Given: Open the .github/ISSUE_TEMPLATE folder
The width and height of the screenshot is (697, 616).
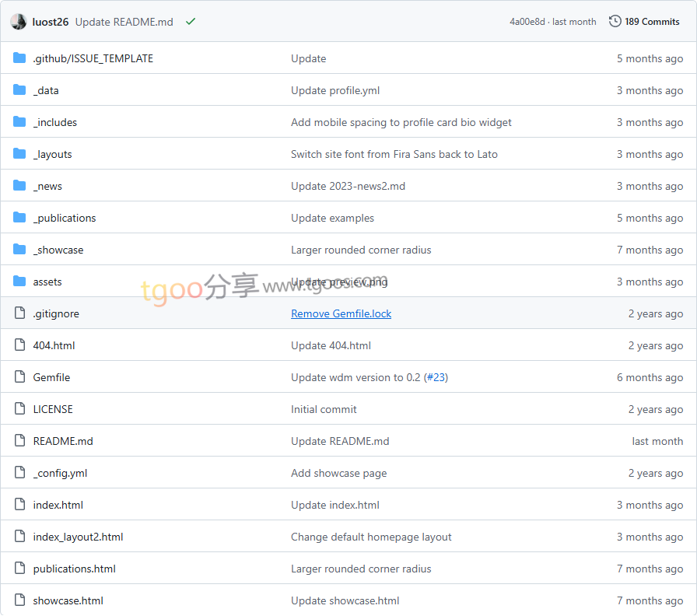Looking at the screenshot, I should pyautogui.click(x=93, y=58).
